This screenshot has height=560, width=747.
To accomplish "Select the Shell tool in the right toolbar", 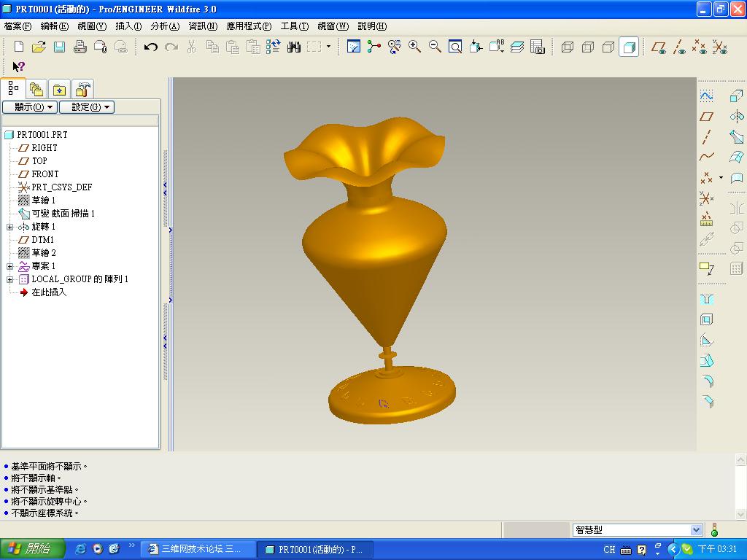I will [706, 319].
